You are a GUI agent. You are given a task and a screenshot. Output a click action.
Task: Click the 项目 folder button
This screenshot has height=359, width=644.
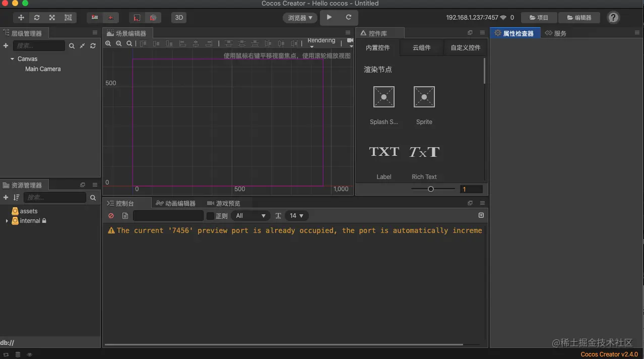point(538,18)
